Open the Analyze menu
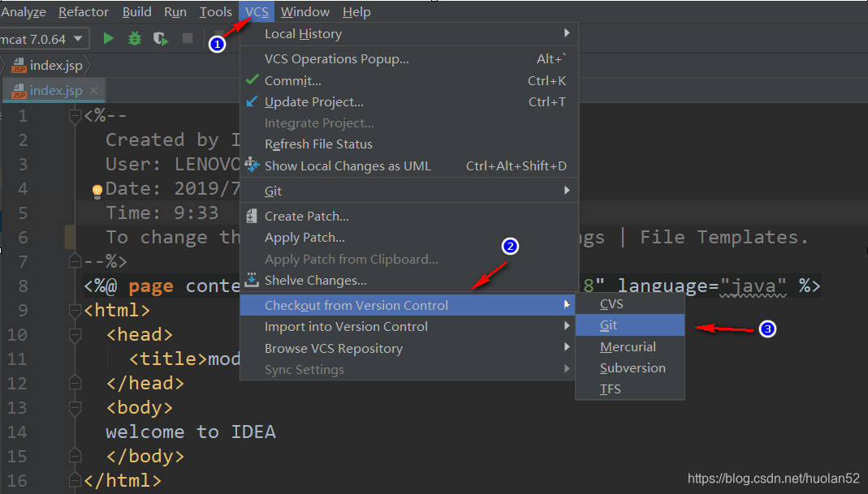868x494 pixels. click(24, 11)
